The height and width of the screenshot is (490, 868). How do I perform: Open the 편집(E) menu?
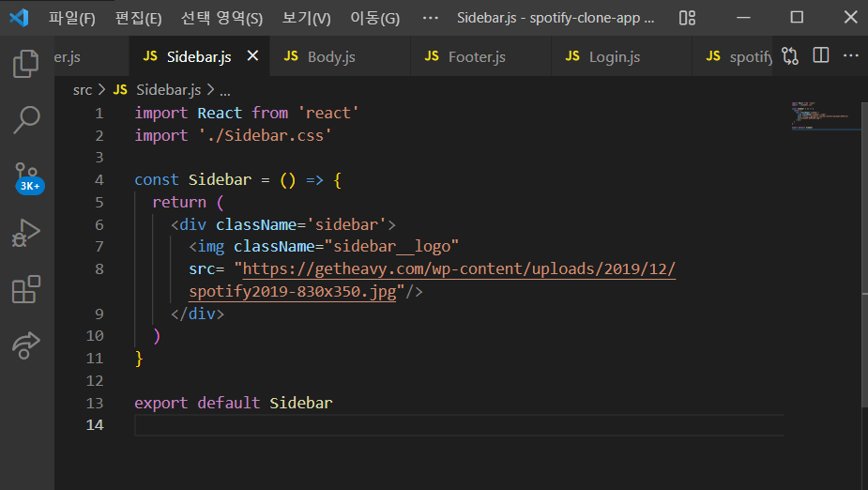138,18
